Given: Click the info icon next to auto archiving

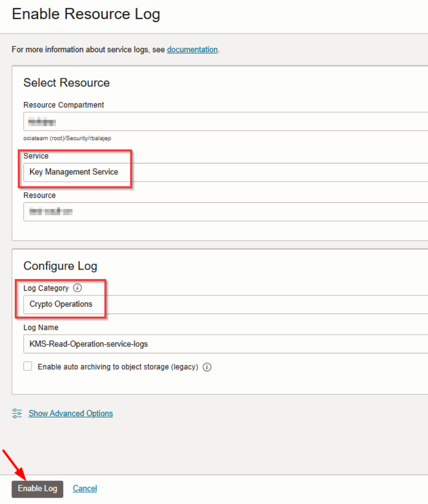Looking at the screenshot, I should tap(207, 367).
